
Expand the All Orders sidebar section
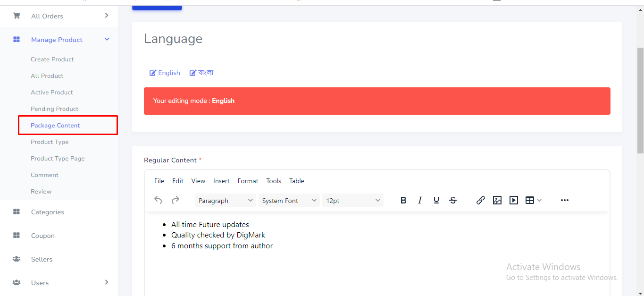point(61,16)
